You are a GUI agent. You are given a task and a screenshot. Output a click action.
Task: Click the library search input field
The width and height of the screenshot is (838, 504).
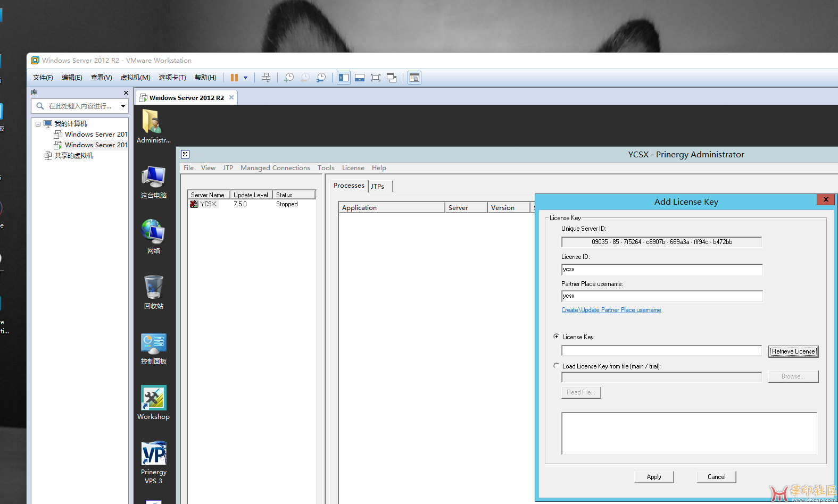tap(80, 106)
